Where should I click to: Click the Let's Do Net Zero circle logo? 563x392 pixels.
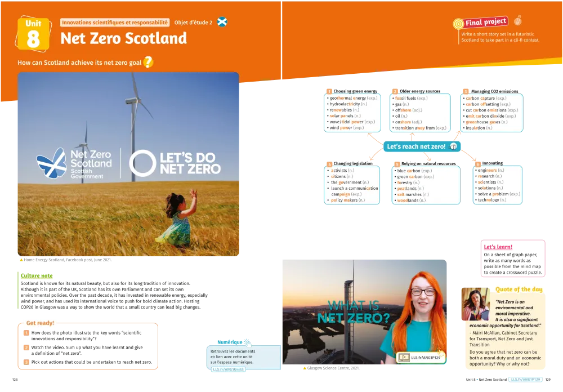[142, 163]
